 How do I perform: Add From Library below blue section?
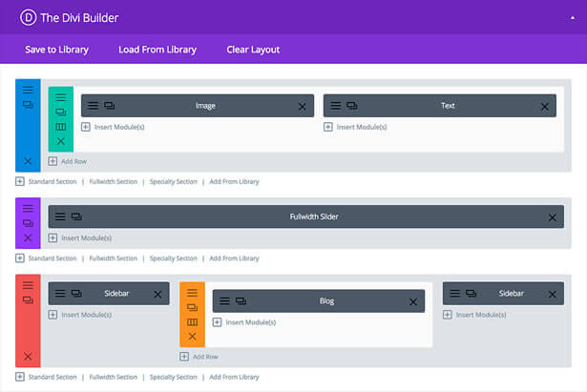click(234, 181)
